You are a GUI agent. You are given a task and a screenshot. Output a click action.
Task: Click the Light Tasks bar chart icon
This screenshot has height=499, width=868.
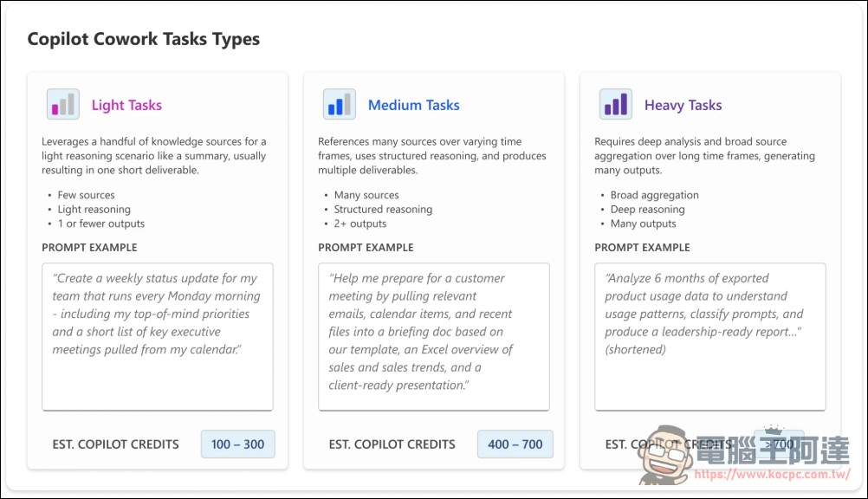[62, 104]
